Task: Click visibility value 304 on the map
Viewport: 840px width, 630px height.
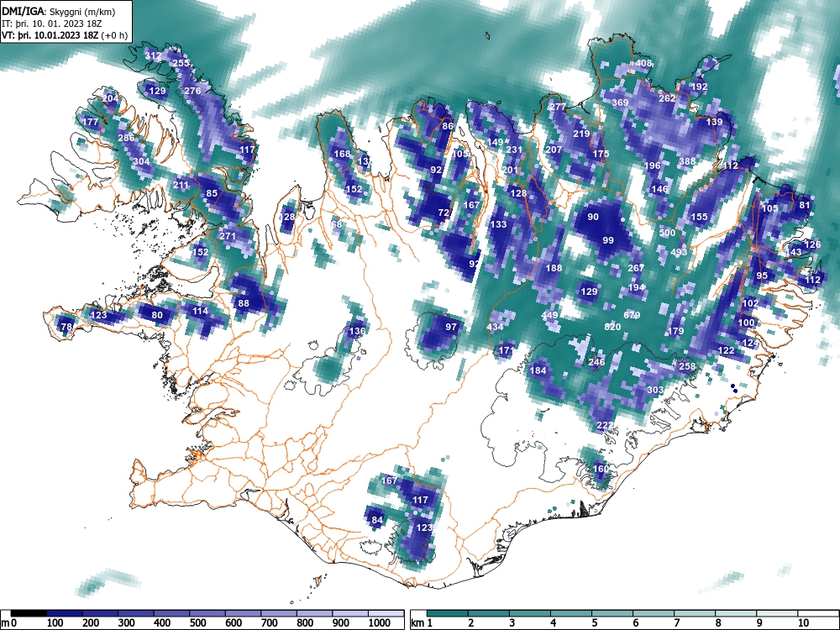Action: click(141, 161)
